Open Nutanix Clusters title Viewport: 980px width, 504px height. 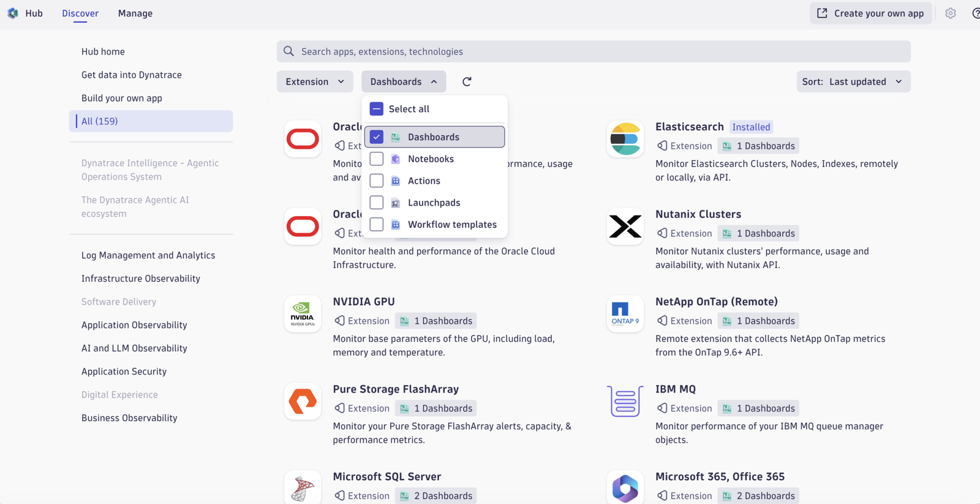pos(698,214)
